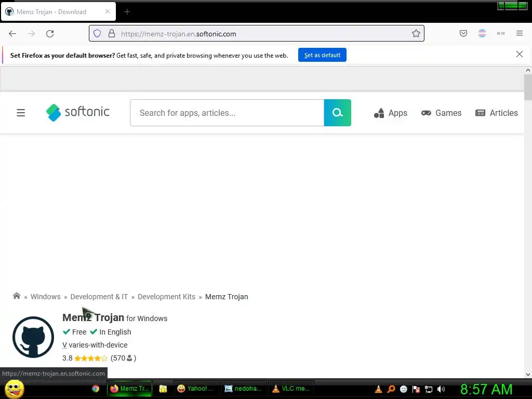Open a new browser tab
This screenshot has height=399, width=532.
[127, 12]
